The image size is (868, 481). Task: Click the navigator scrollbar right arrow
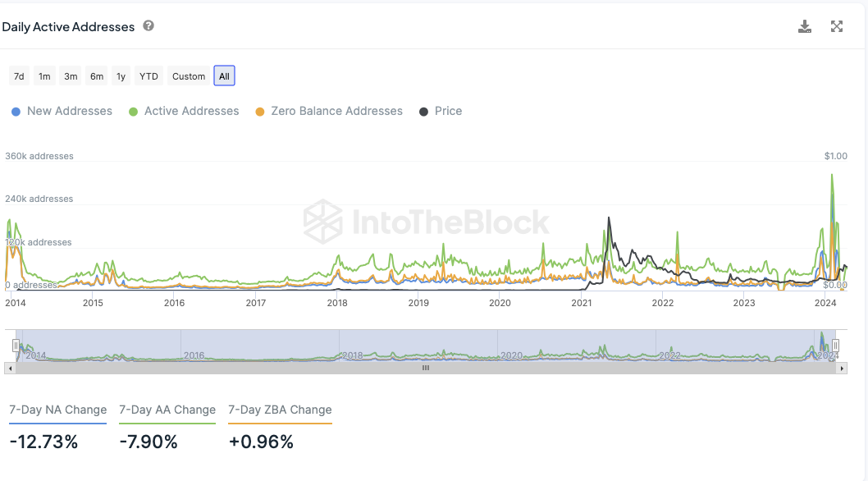pyautogui.click(x=842, y=368)
